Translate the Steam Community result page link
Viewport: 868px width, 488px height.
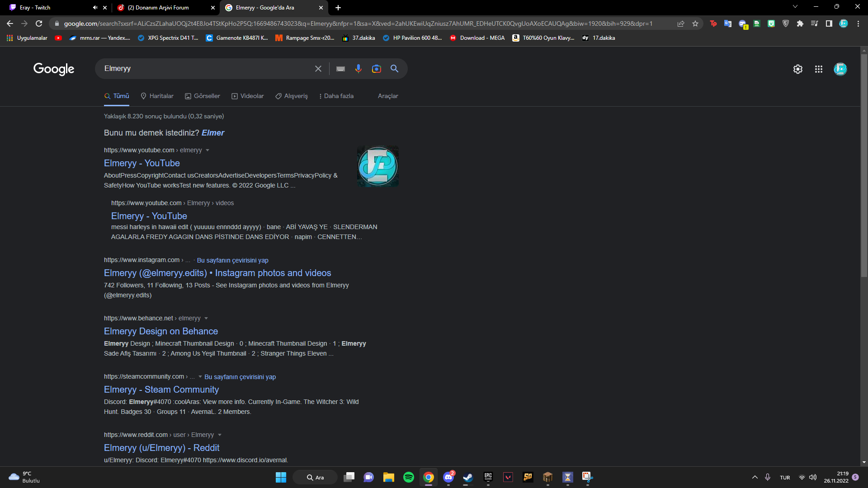click(240, 377)
